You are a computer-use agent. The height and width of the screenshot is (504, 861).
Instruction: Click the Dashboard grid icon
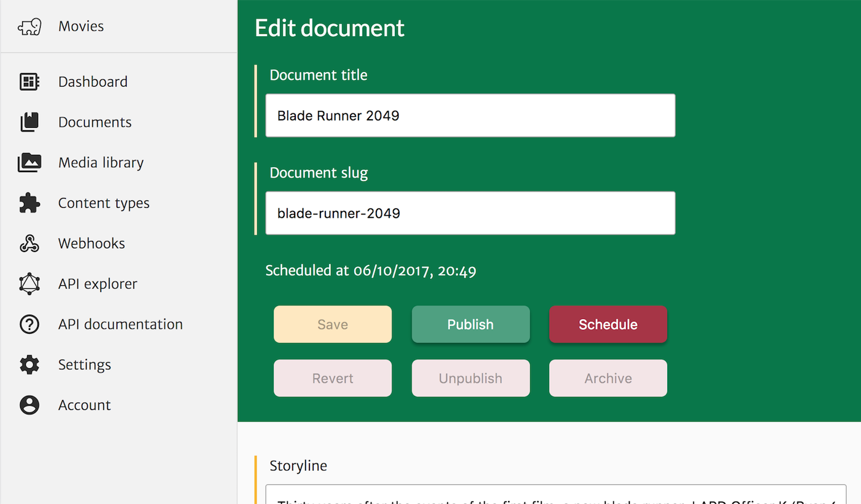pos(30,82)
